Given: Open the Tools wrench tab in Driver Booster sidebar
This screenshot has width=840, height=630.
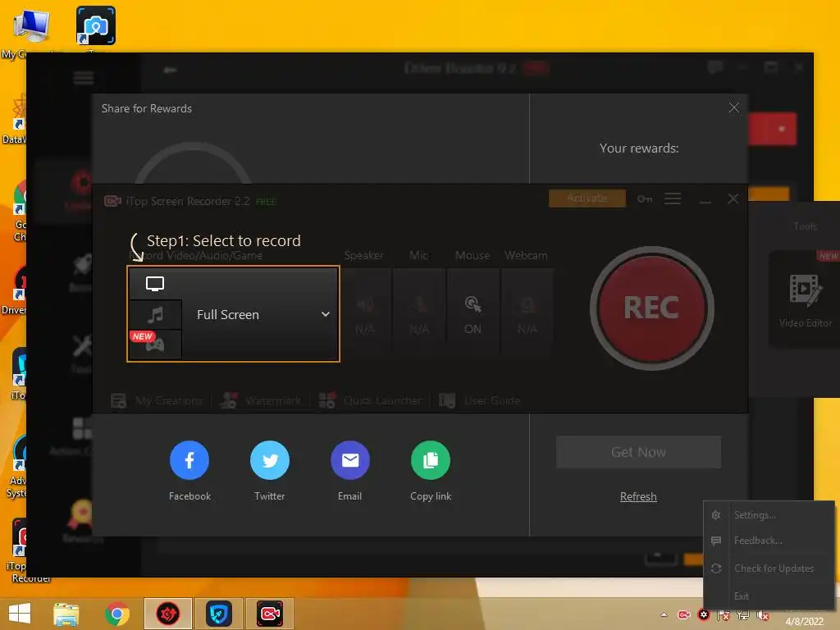Looking at the screenshot, I should click(x=82, y=353).
